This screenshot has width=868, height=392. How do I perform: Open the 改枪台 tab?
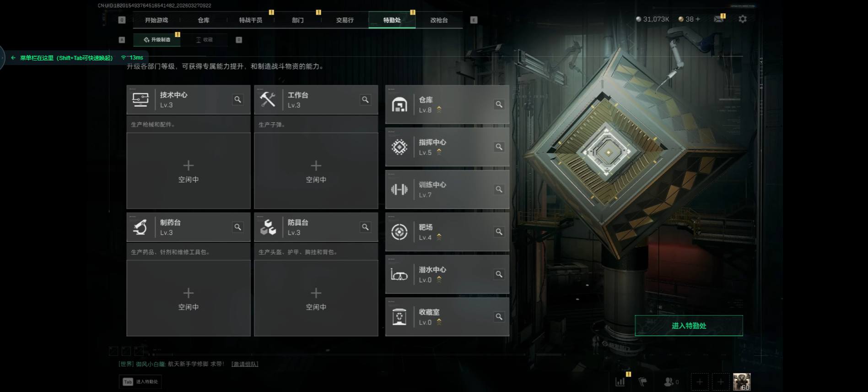(439, 20)
